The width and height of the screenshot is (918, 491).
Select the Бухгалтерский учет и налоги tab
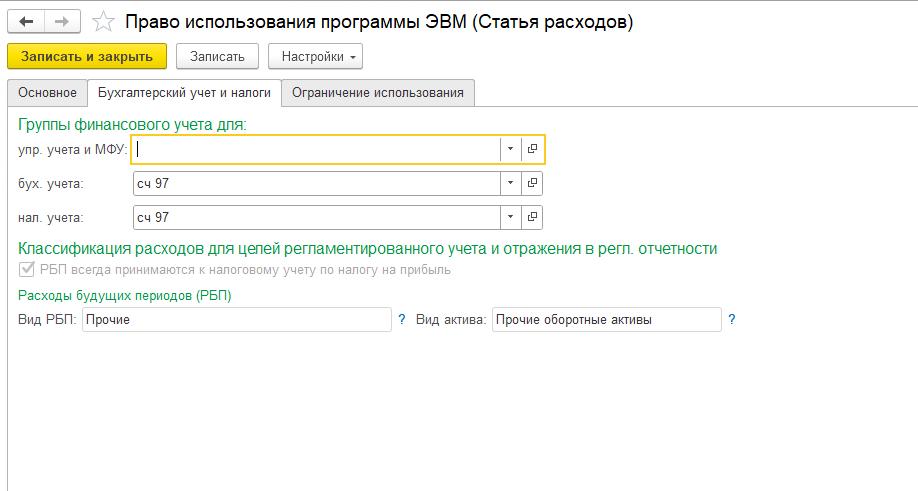tap(184, 93)
